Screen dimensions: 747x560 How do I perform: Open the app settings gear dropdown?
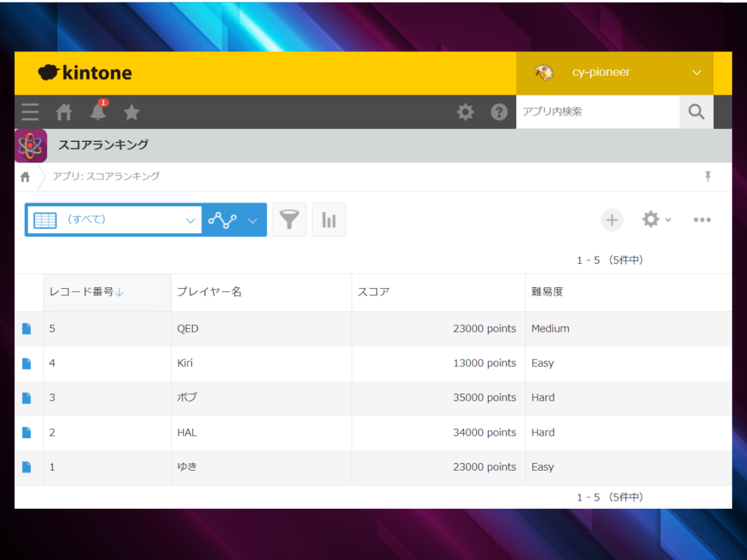656,220
